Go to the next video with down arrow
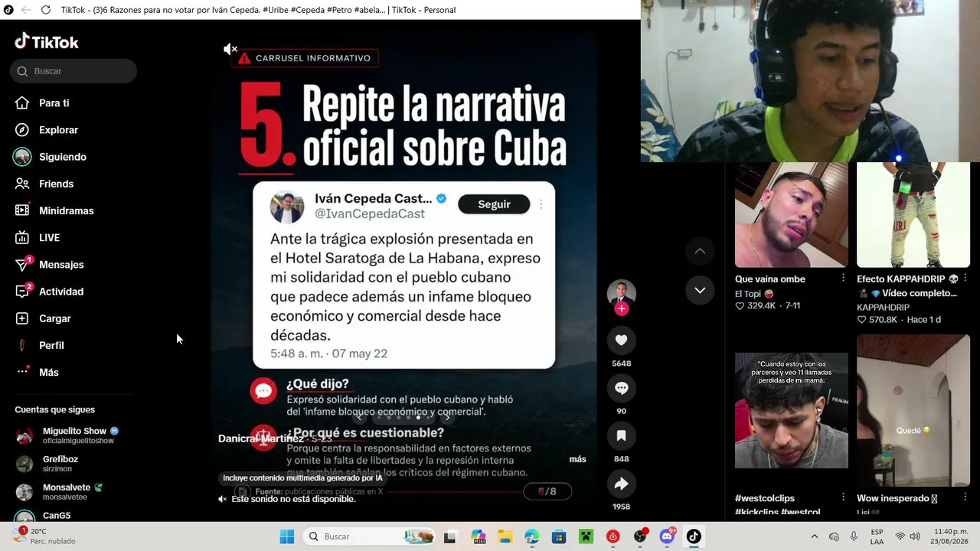 pos(700,290)
